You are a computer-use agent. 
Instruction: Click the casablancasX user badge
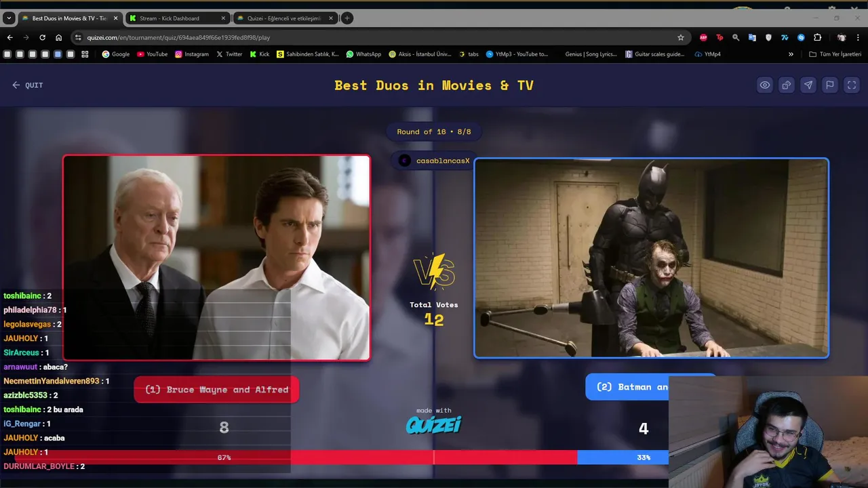434,161
